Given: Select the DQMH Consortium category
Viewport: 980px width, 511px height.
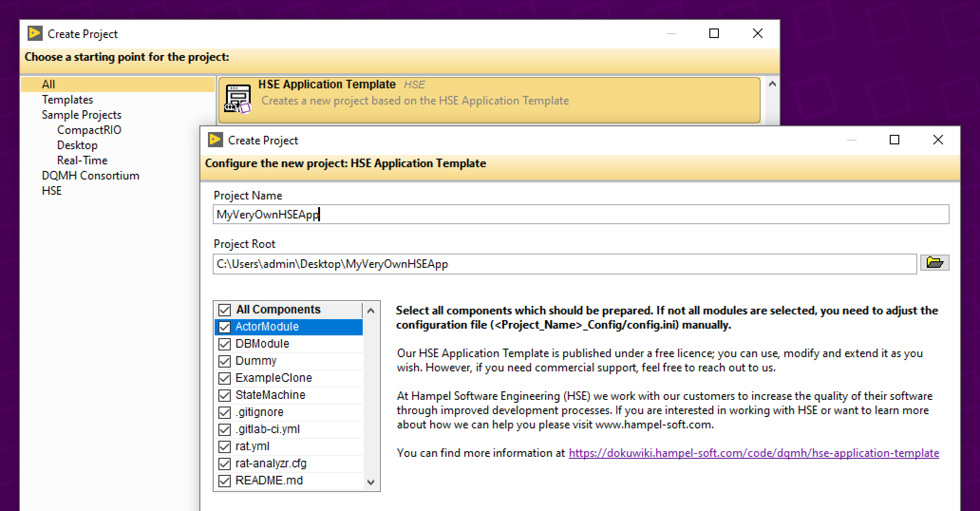Looking at the screenshot, I should pos(90,176).
